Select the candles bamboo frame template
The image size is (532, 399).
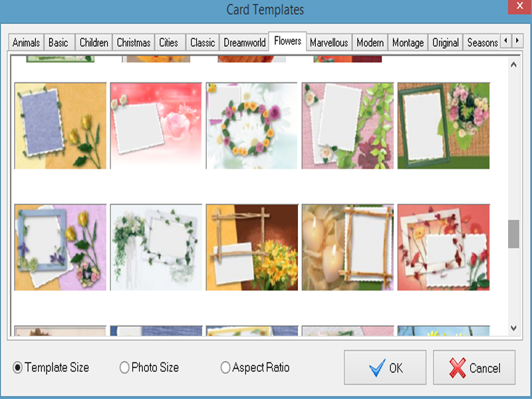pos(348,247)
